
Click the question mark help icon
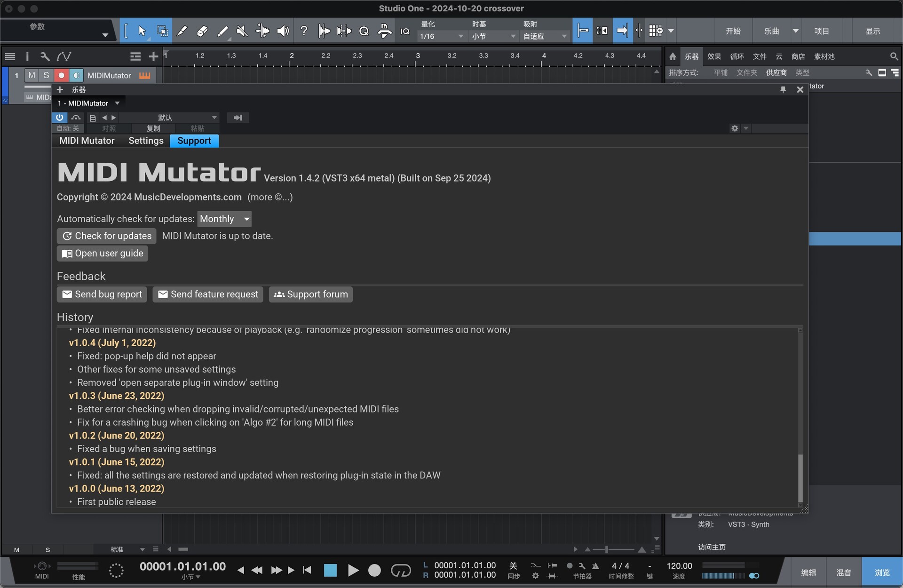click(x=304, y=31)
